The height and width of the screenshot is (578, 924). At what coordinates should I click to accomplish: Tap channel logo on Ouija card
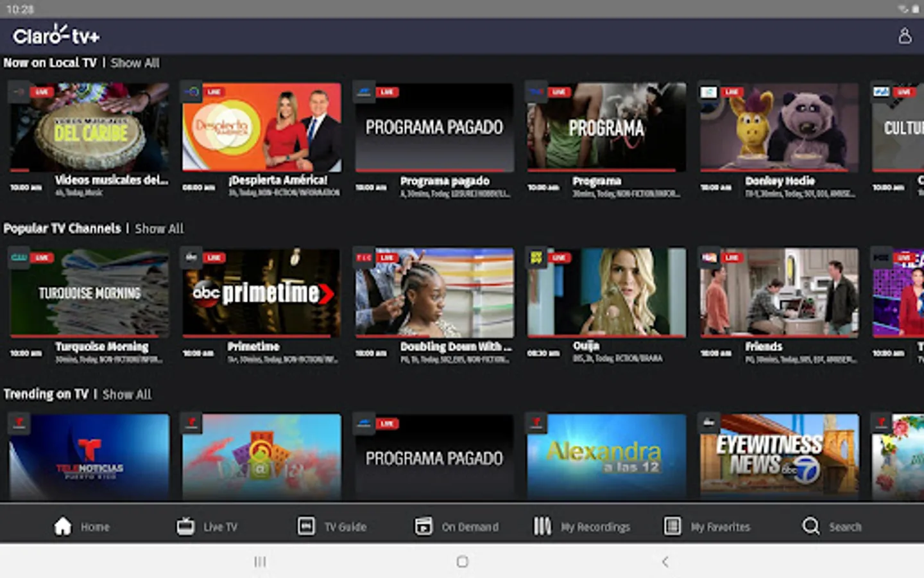536,258
